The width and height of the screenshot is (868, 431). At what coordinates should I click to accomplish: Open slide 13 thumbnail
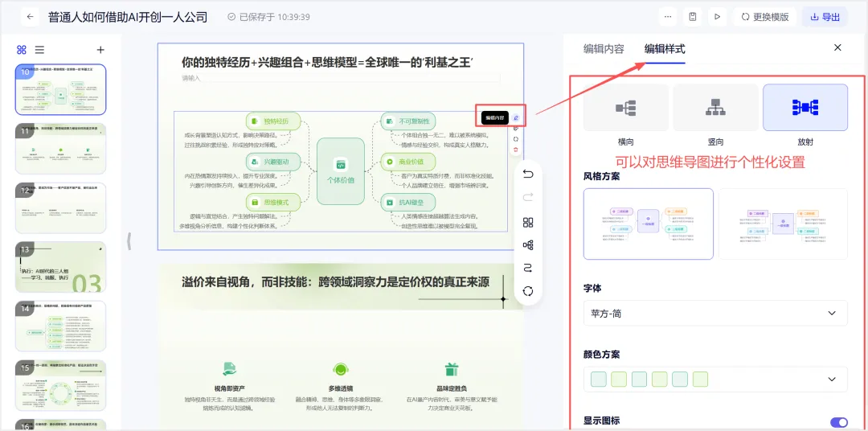[x=60, y=267]
